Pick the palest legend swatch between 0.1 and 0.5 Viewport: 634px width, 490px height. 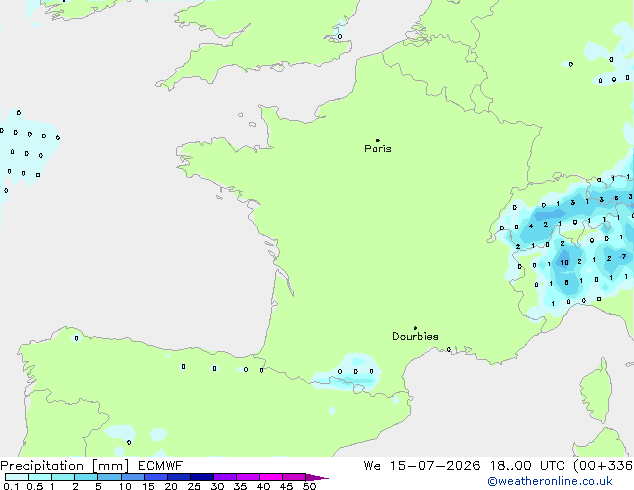click(x=17, y=477)
